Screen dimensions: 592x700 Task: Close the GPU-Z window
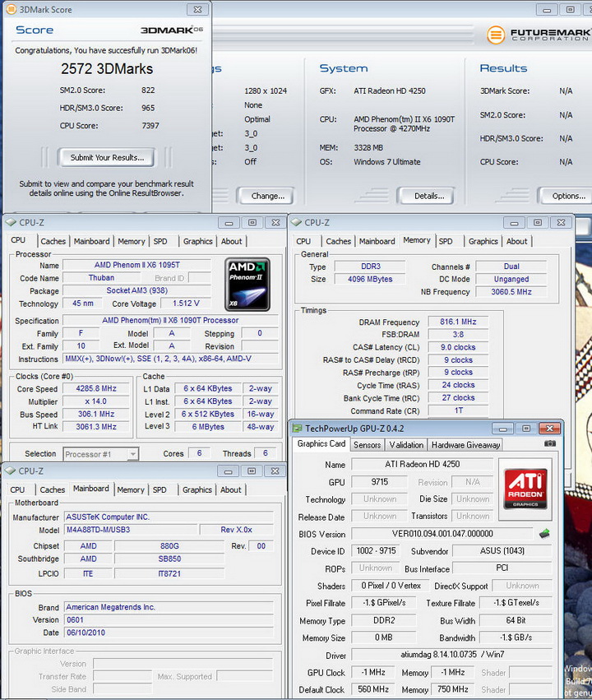tap(549, 429)
